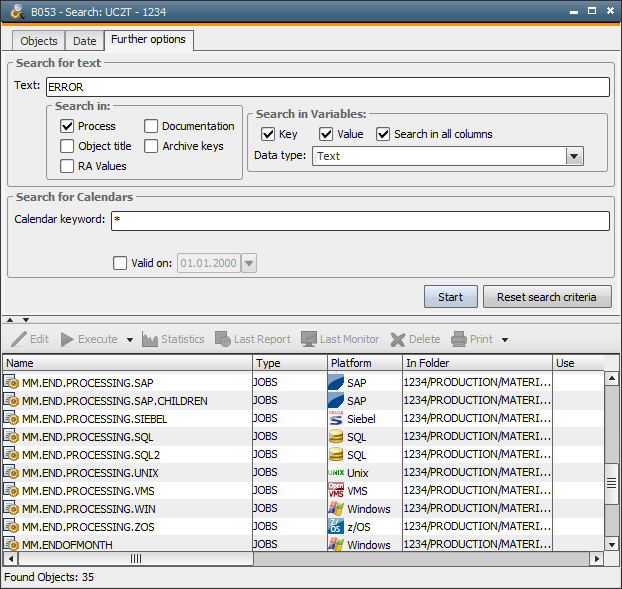The height and width of the screenshot is (589, 622).
Task: Click the z/OS platform icon
Action: click(336, 526)
